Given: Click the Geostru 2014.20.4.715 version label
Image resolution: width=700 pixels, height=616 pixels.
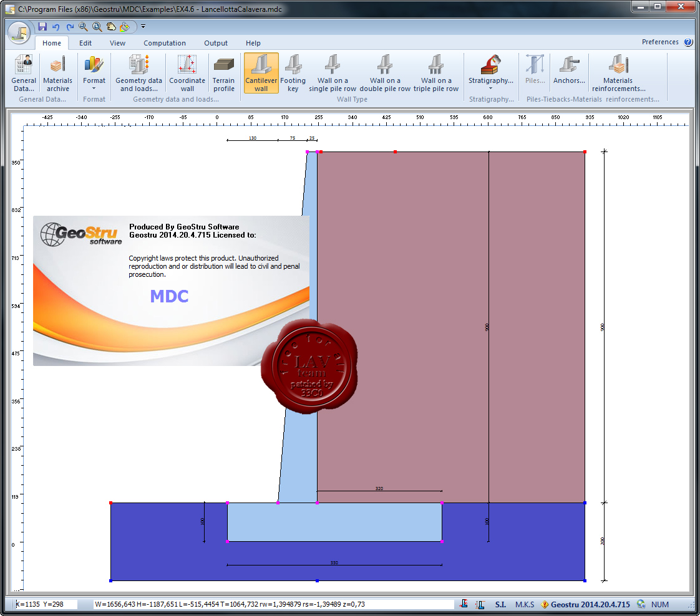Looking at the screenshot, I should click(590, 604).
